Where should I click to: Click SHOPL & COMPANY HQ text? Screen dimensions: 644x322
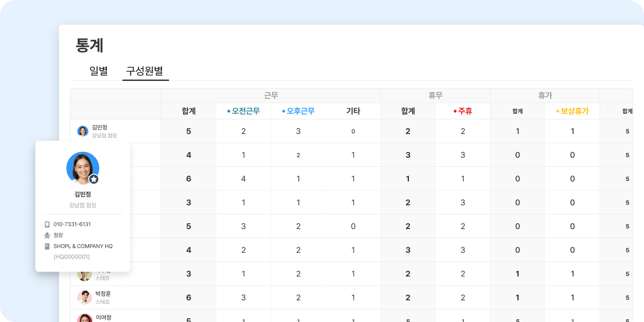tap(83, 246)
